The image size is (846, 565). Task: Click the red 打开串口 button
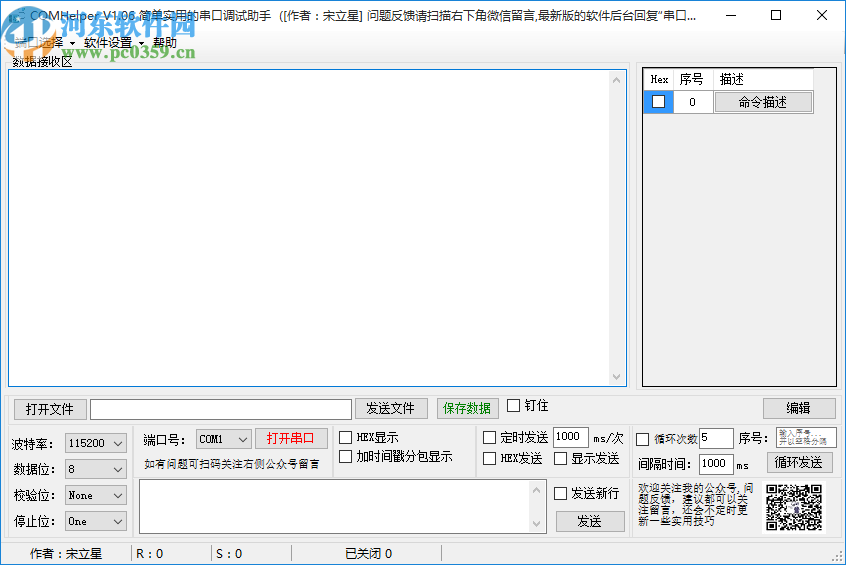(x=291, y=438)
